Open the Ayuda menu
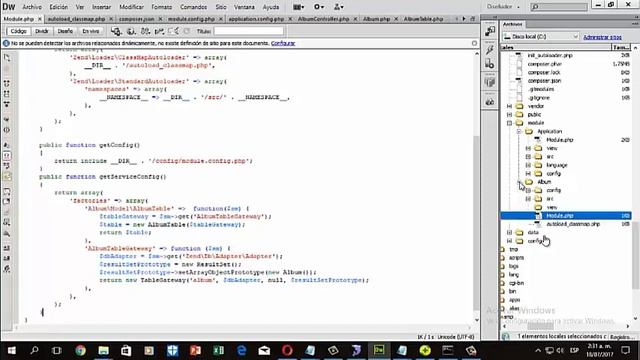The width and height of the screenshot is (640, 360). [x=271, y=7]
